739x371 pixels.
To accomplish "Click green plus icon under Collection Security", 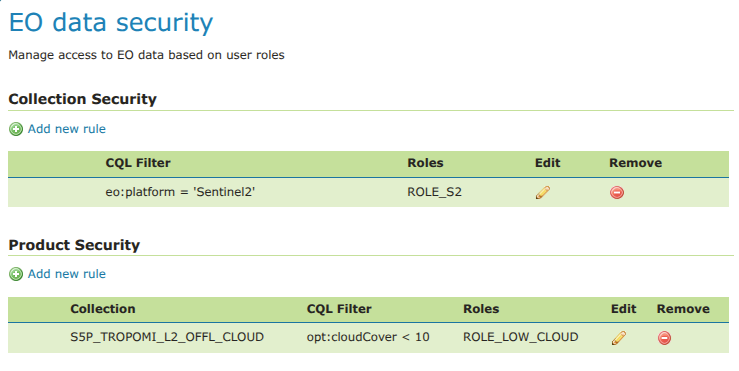I will pos(16,129).
